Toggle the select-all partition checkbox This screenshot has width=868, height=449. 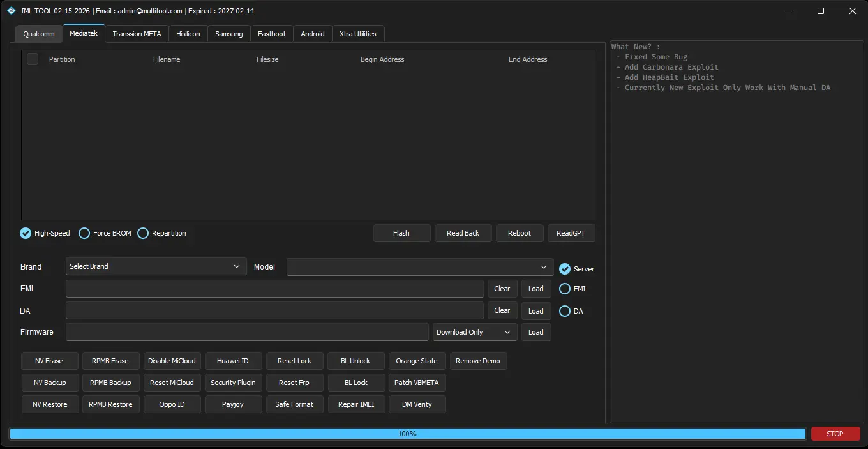(x=33, y=59)
